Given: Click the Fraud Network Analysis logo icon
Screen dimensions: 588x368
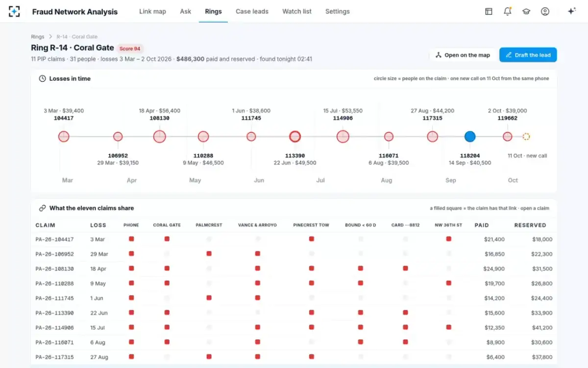Looking at the screenshot, I should [15, 11].
